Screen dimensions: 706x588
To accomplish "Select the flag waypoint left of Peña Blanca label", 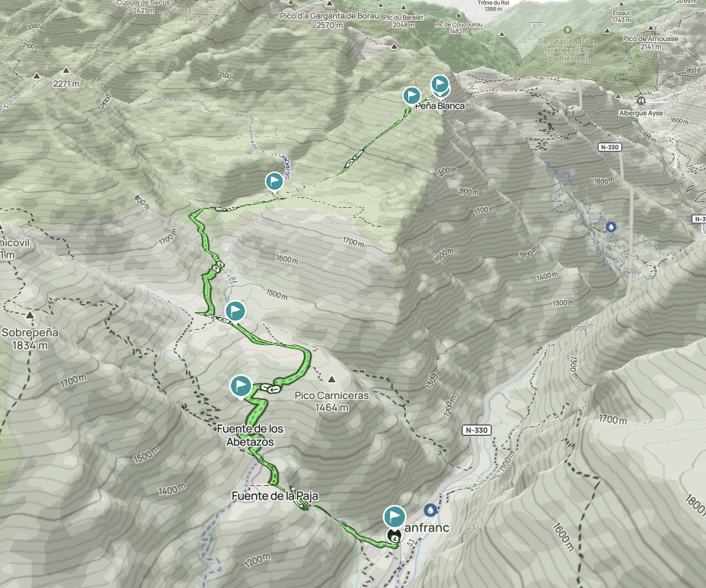I will pos(411,95).
